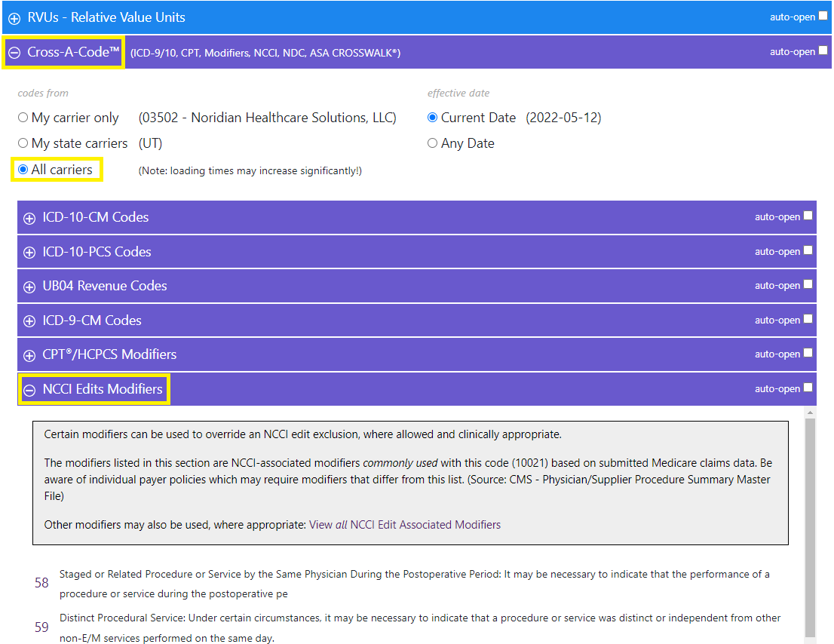This screenshot has height=644, width=834.
Task: Open the ICD-10-CM Codes header
Action: coord(417,217)
